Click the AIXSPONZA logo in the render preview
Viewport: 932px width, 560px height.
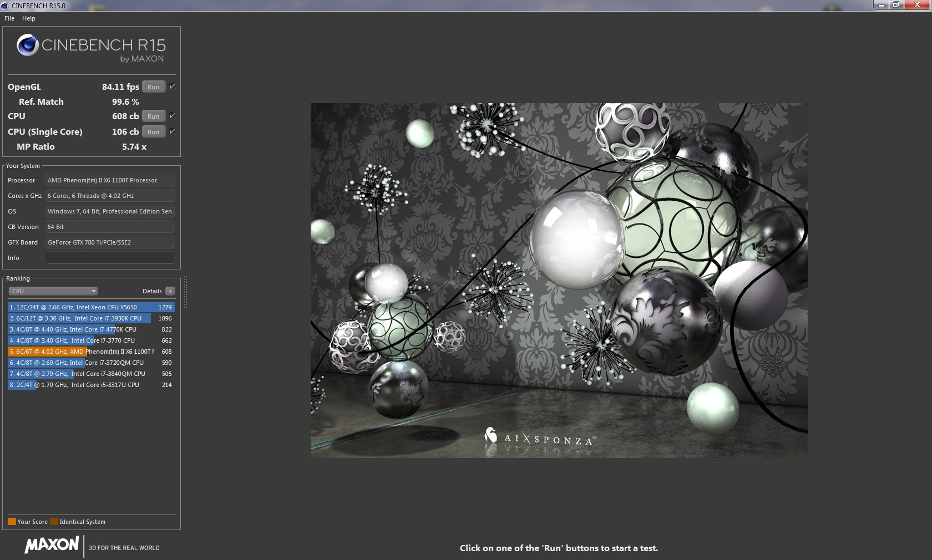click(x=541, y=437)
